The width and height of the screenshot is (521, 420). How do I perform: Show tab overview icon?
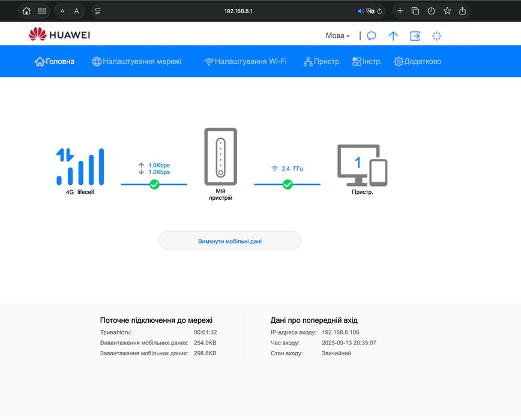click(415, 11)
